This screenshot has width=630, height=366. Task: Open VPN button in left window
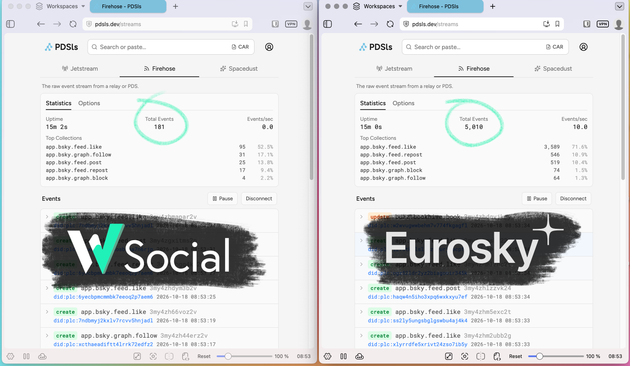click(291, 24)
